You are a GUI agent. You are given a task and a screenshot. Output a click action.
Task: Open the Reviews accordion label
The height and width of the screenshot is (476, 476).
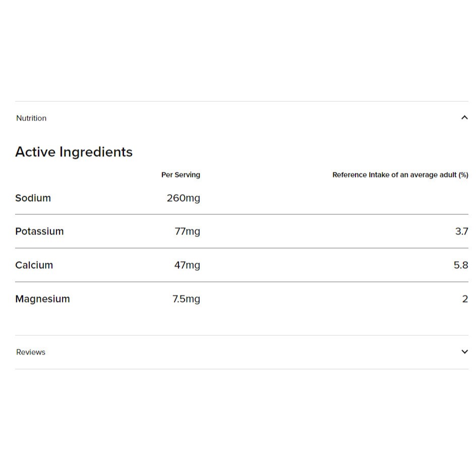tap(31, 352)
